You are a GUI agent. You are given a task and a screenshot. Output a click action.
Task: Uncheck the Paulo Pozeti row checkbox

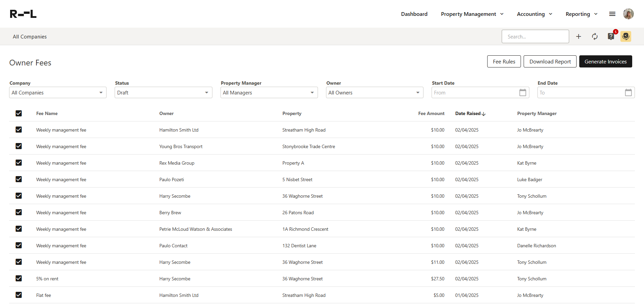tap(19, 179)
